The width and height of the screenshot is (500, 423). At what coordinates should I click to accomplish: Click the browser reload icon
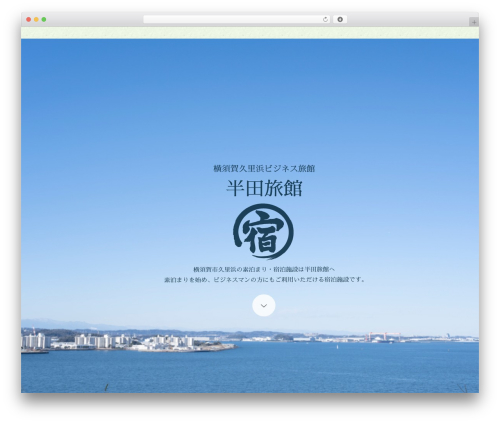(325, 20)
